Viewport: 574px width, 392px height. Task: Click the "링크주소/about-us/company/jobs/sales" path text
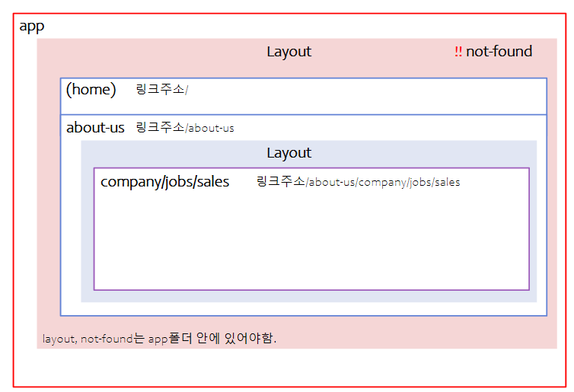pos(358,182)
